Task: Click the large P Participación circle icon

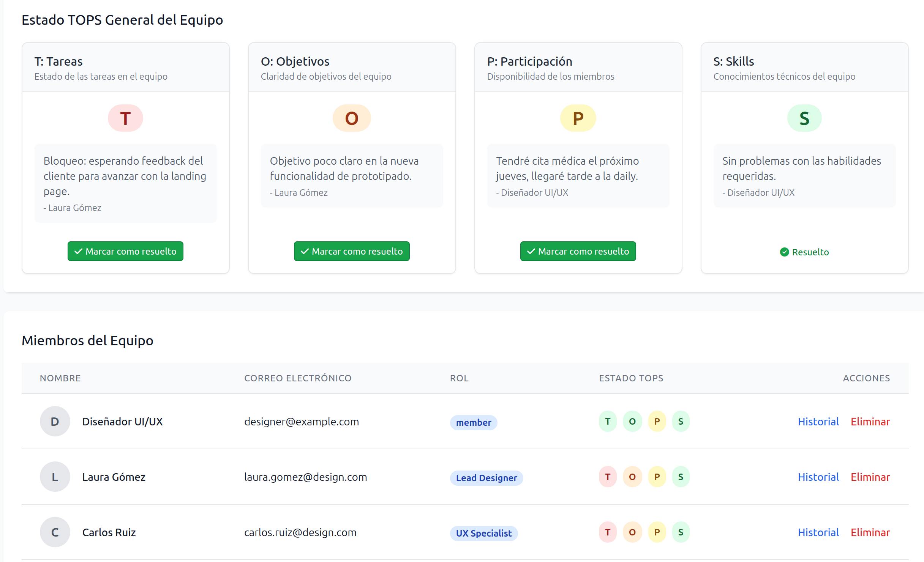Action: 578,118
